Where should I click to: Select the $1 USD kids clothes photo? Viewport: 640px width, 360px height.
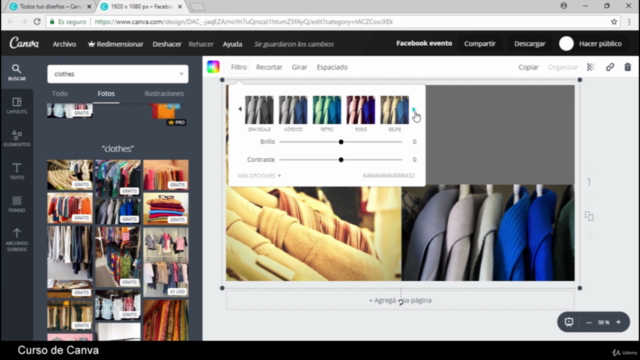166,262
